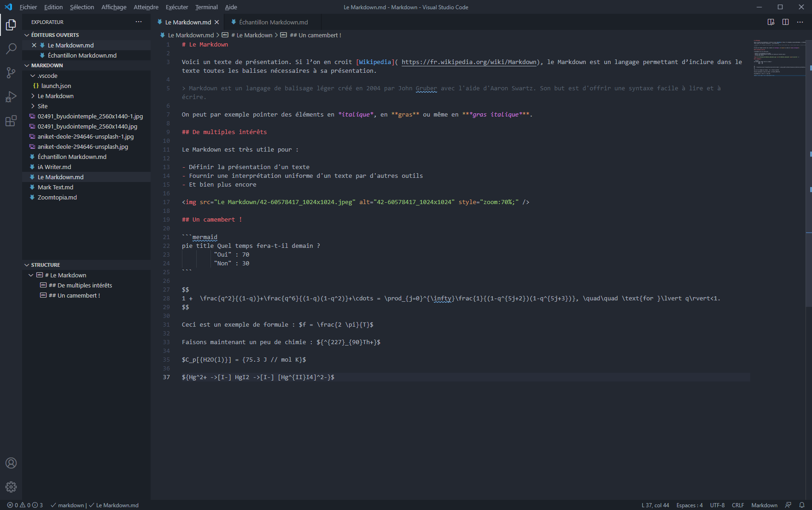The image size is (812, 510).
Task: Open the Affichage menu
Action: pyautogui.click(x=114, y=7)
